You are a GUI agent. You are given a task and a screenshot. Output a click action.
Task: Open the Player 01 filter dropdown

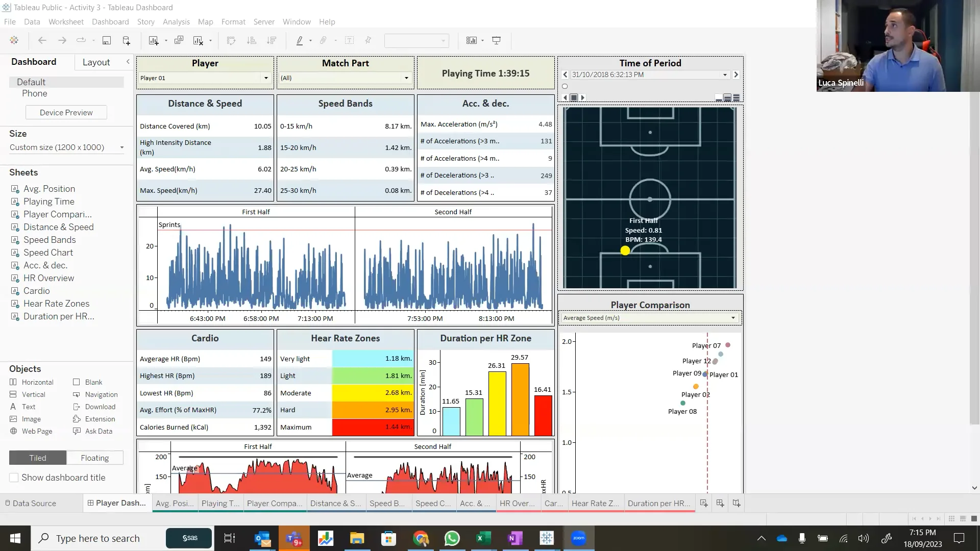[x=205, y=78]
